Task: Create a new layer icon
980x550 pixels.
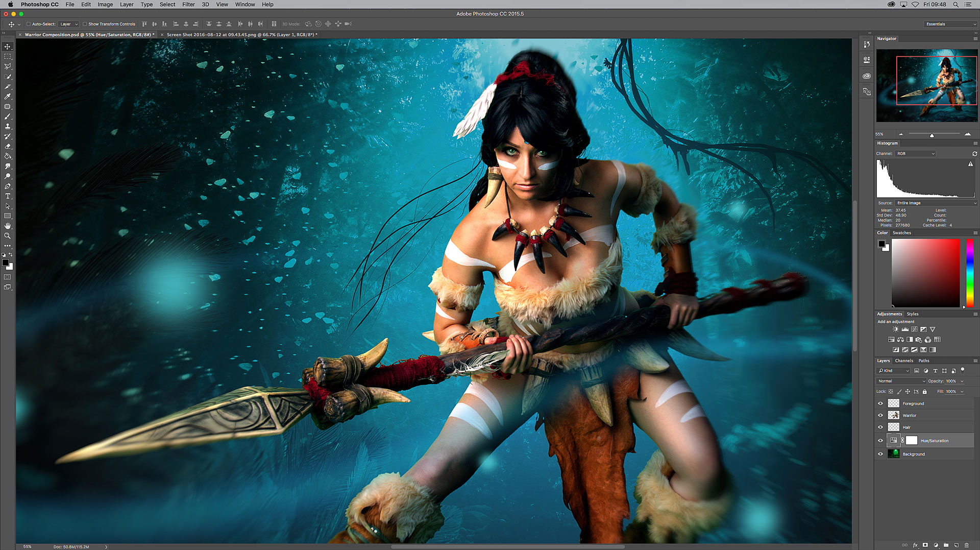Action: pyautogui.click(x=957, y=545)
